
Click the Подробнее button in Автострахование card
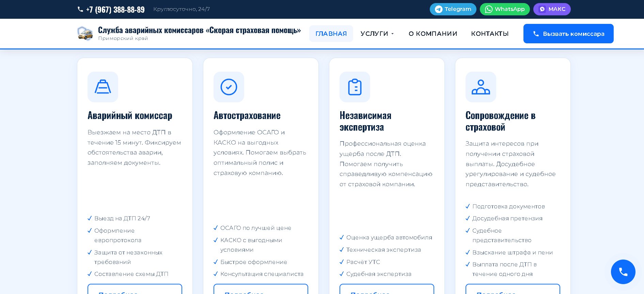coord(261,289)
